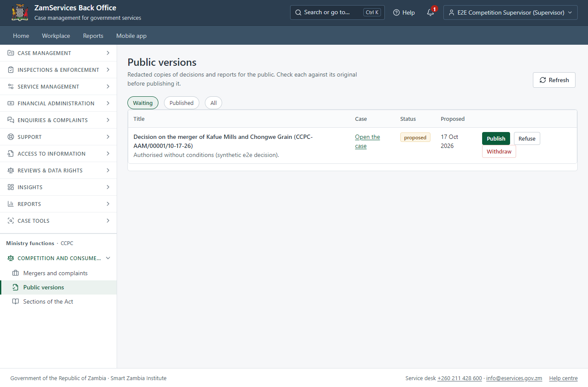
Task: Click the service desk phone number link
Action: point(460,378)
